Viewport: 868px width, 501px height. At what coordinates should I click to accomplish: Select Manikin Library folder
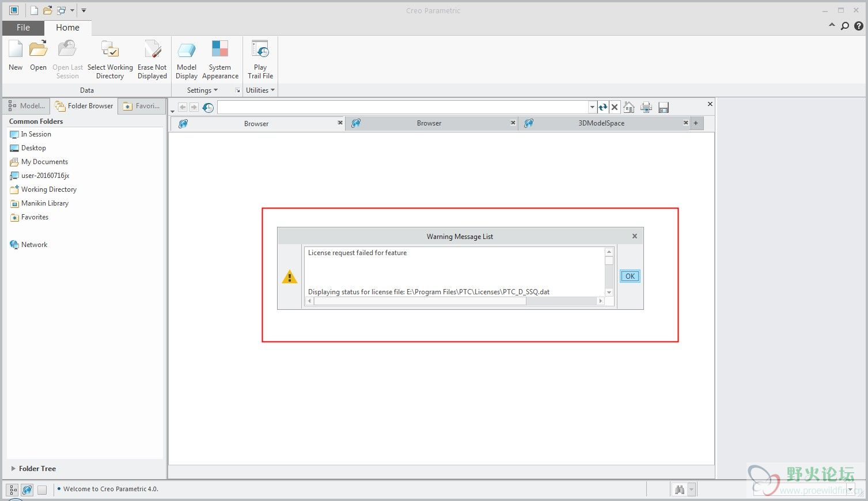pyautogui.click(x=39, y=203)
